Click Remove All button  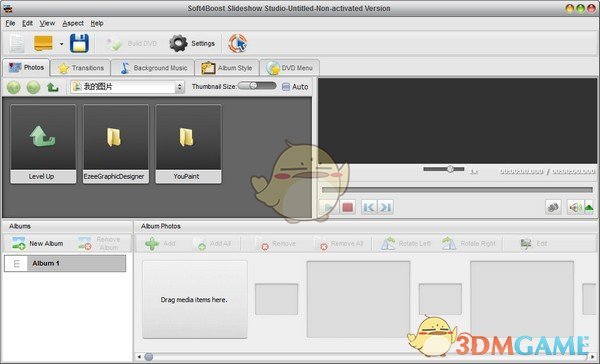point(341,243)
